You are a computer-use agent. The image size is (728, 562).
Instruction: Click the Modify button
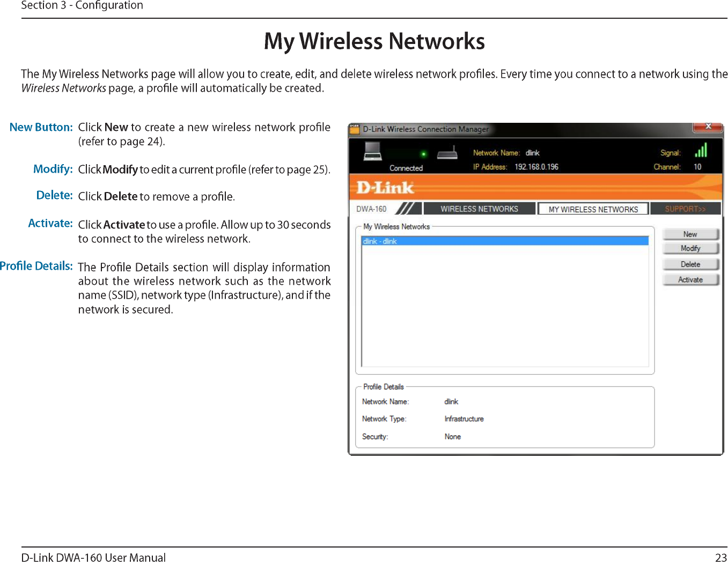[690, 248]
